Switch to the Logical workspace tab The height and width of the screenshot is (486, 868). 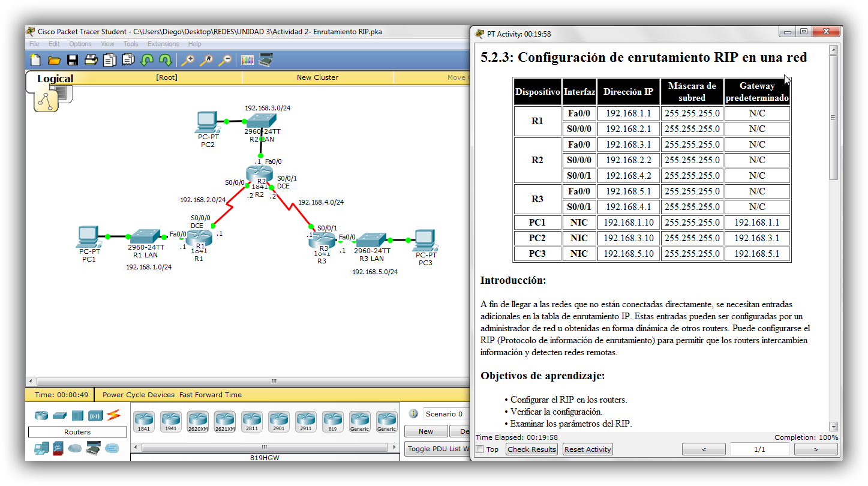(x=56, y=78)
